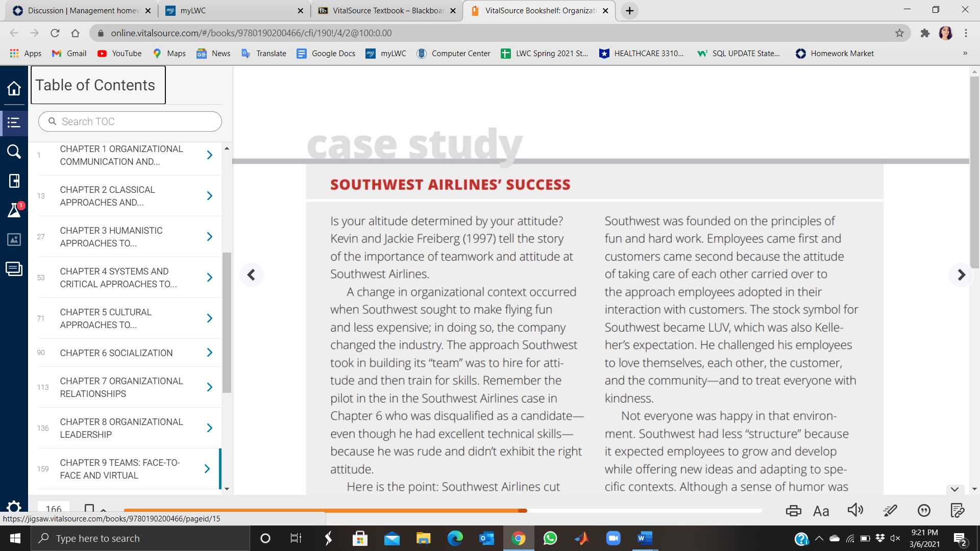Open the Computer Center bookmark

[453, 54]
